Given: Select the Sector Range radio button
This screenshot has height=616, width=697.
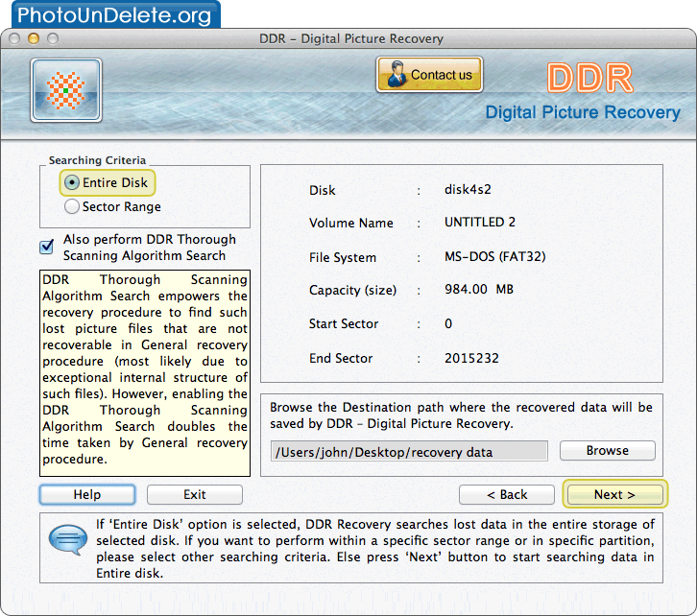Looking at the screenshot, I should (72, 206).
